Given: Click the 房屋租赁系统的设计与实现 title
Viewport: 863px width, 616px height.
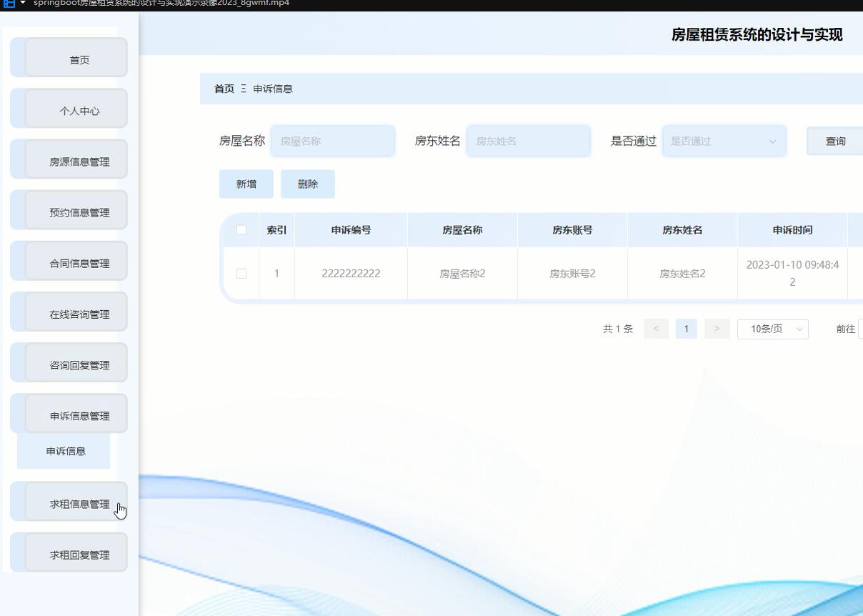Looking at the screenshot, I should tap(757, 34).
